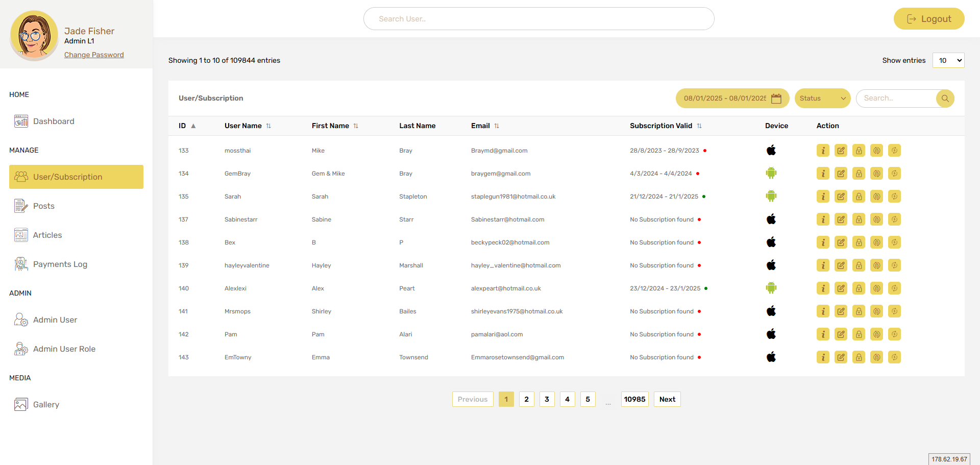
Task: Click the dollar refresh icon for mossthai
Action: 894,151
